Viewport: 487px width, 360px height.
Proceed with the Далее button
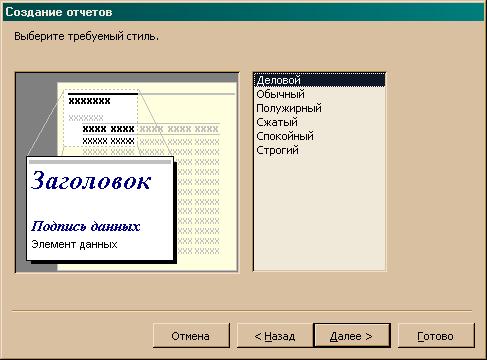(x=352, y=336)
